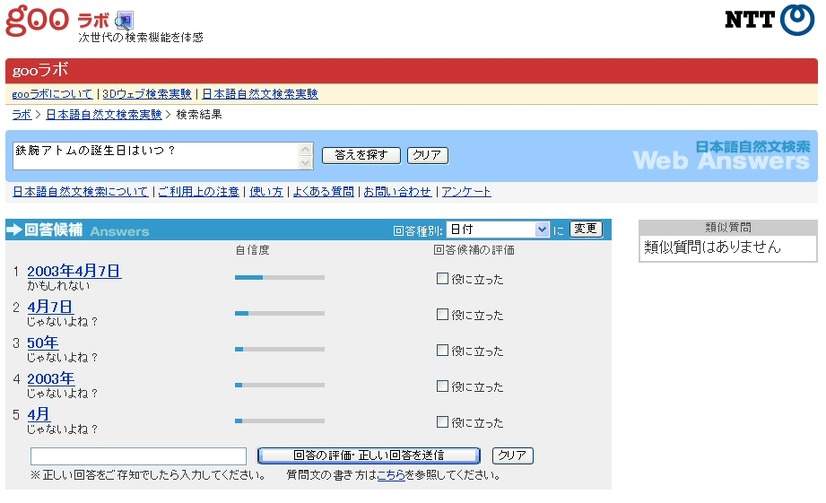Click the こちら link about question writing

(391, 475)
